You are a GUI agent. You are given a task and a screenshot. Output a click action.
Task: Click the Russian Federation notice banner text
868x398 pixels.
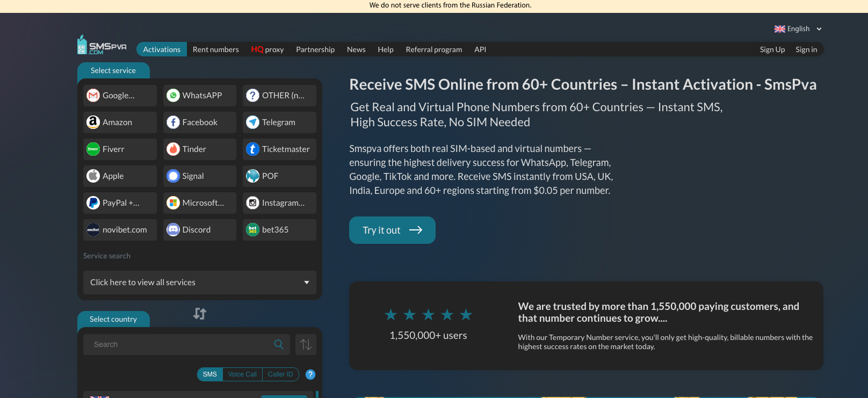pyautogui.click(x=450, y=5)
